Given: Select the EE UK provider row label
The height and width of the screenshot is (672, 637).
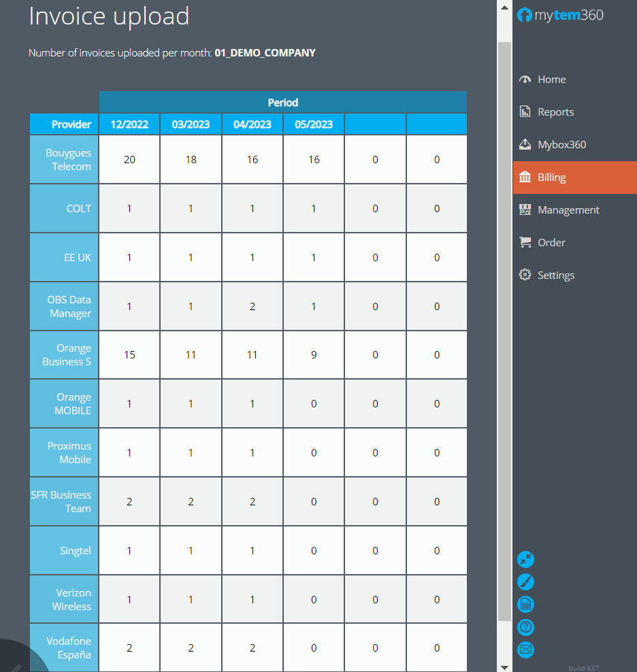Looking at the screenshot, I should coord(65,257).
